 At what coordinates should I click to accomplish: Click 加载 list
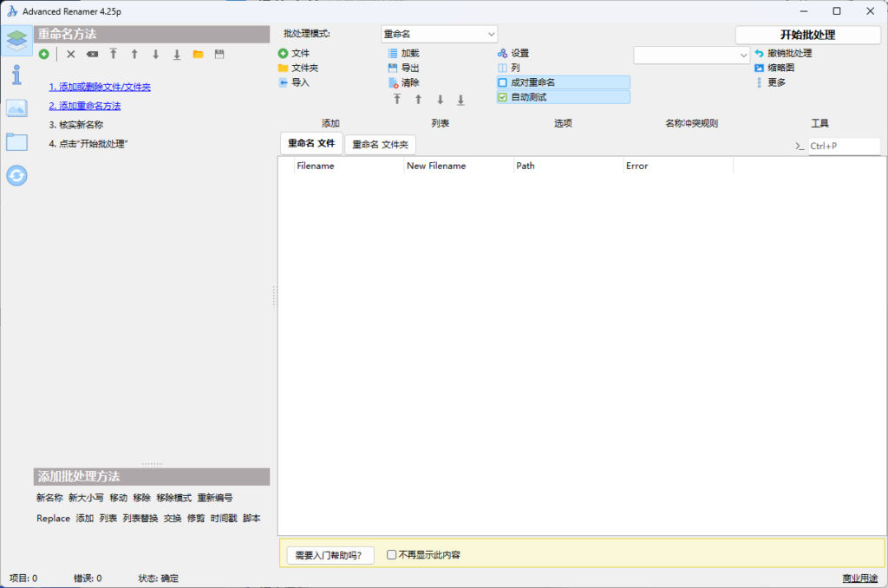point(404,53)
